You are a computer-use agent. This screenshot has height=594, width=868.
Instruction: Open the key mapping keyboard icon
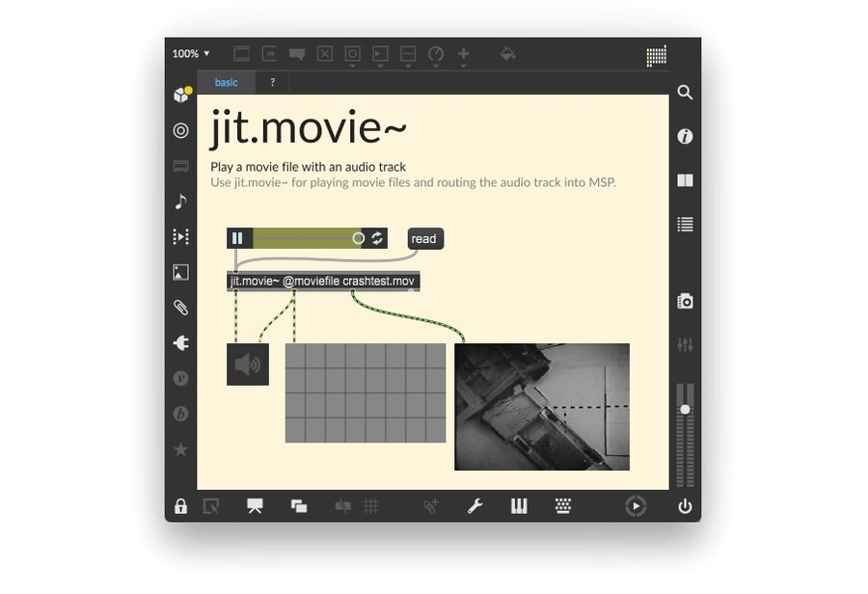click(563, 506)
